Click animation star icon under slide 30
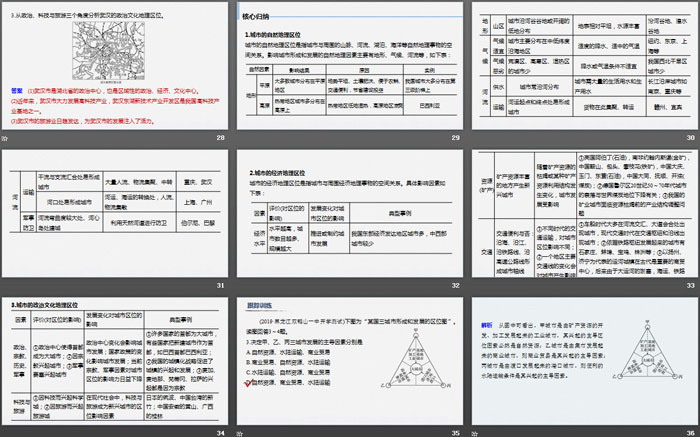 pyautogui.click(x=476, y=136)
